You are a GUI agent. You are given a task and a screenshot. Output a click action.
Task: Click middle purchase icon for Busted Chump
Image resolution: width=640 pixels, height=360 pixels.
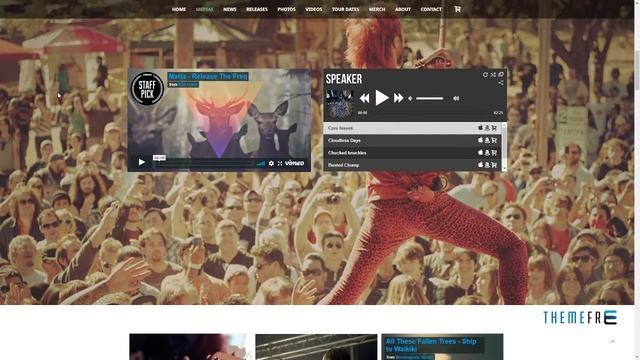click(487, 165)
